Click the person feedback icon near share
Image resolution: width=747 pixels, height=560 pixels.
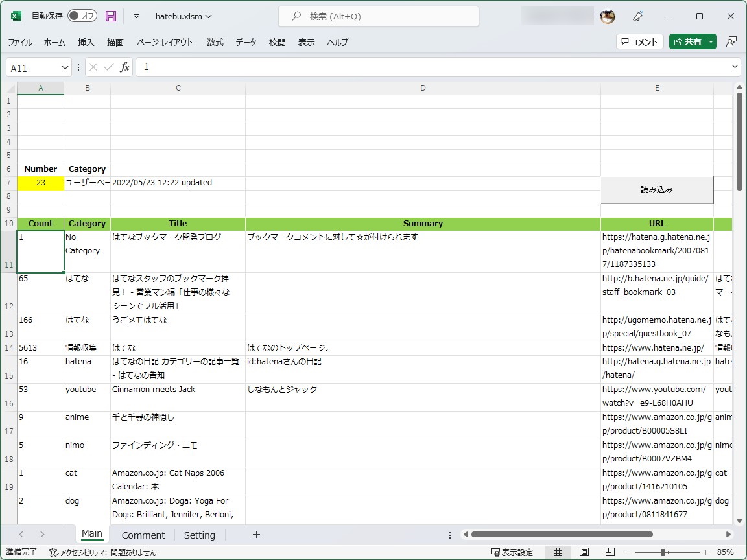click(731, 42)
